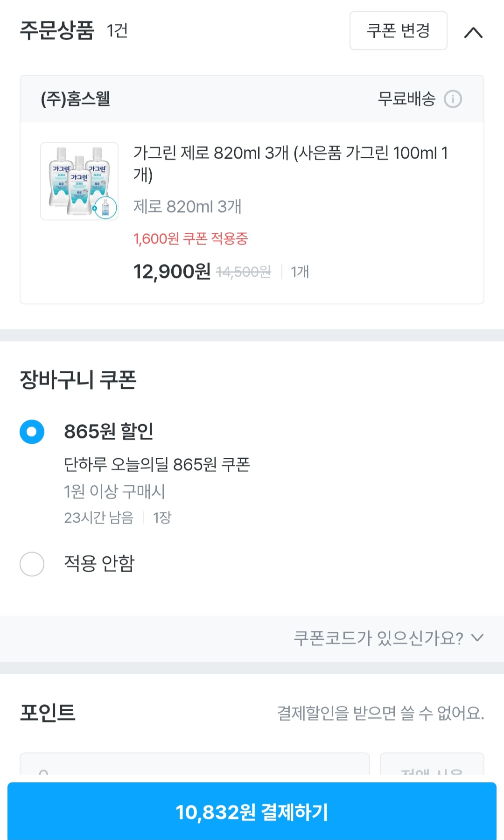Open the 가그린 제로 820ml 3개 product title
The width and height of the screenshot is (504, 840).
pos(290,163)
